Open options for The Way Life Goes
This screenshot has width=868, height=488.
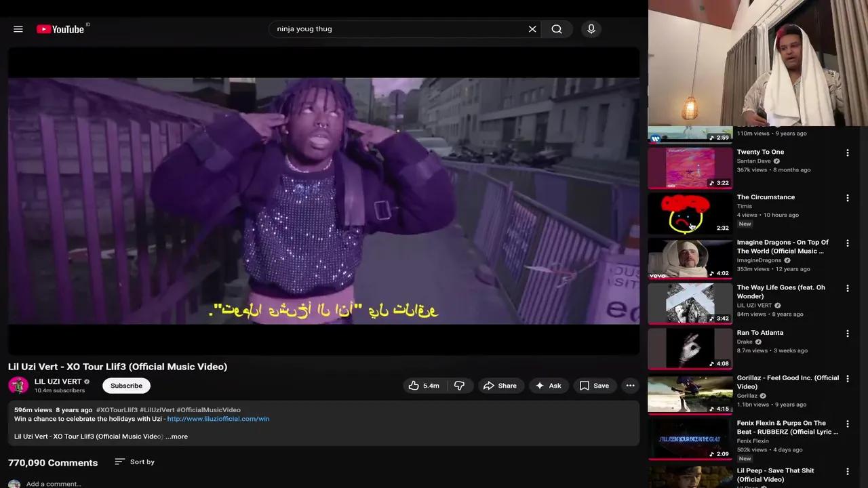847,289
